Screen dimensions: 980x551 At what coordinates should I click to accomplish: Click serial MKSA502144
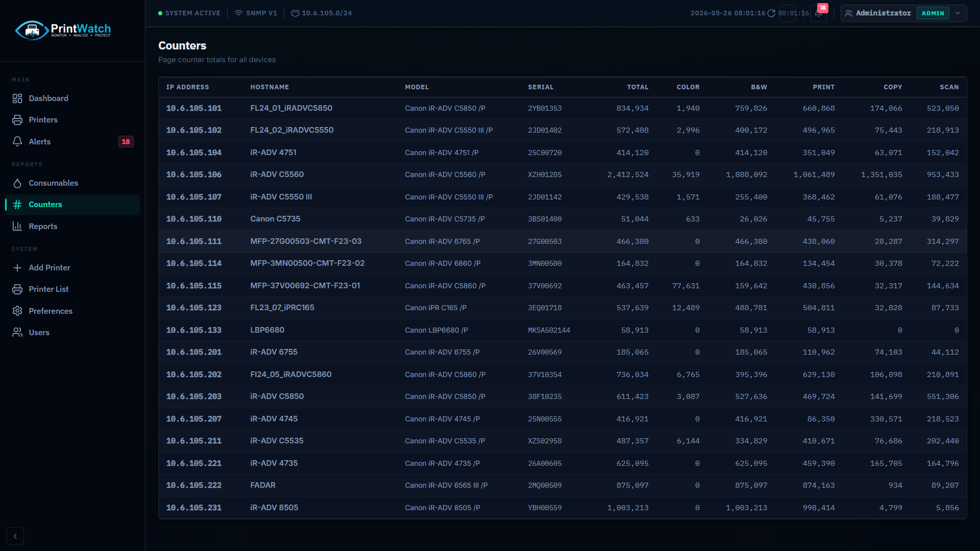[549, 330]
